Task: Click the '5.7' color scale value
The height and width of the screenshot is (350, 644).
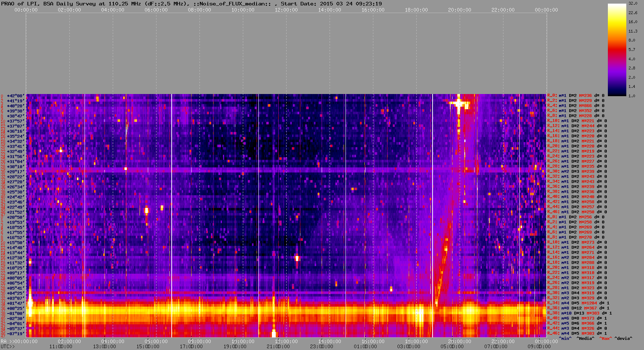Action: coord(632,50)
